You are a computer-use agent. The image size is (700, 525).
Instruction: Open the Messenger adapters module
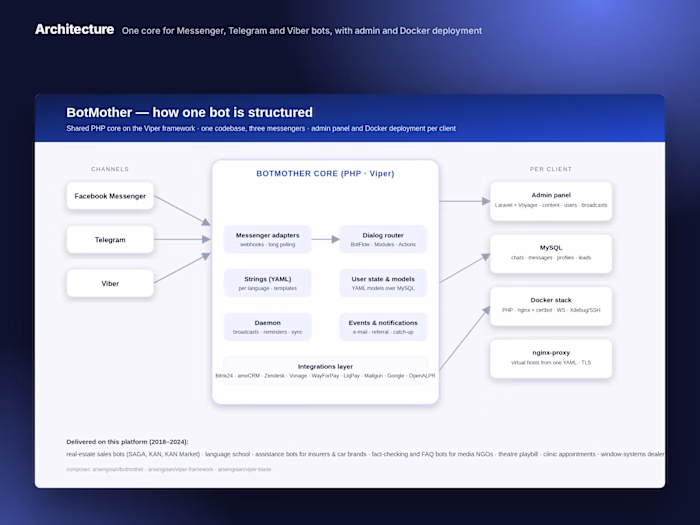(x=267, y=239)
